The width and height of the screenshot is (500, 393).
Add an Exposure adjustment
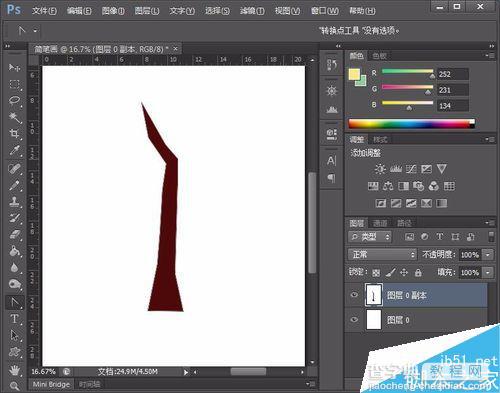[426, 169]
